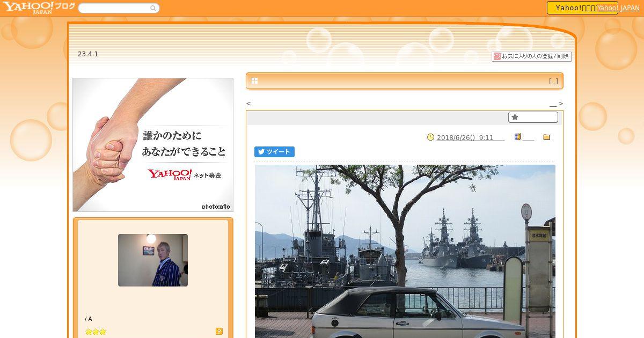This screenshot has height=338, width=644.
Task: Go to previous post arrow
Action: (248, 104)
